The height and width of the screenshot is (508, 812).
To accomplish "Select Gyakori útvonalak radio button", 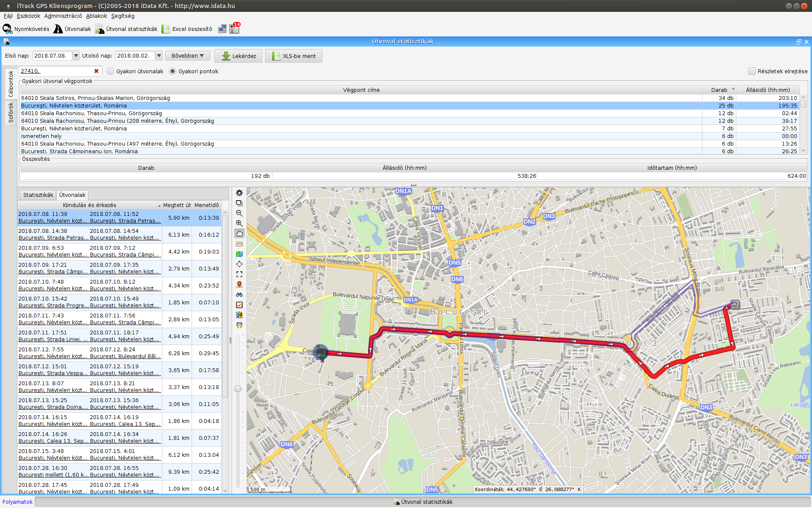I will (x=111, y=71).
